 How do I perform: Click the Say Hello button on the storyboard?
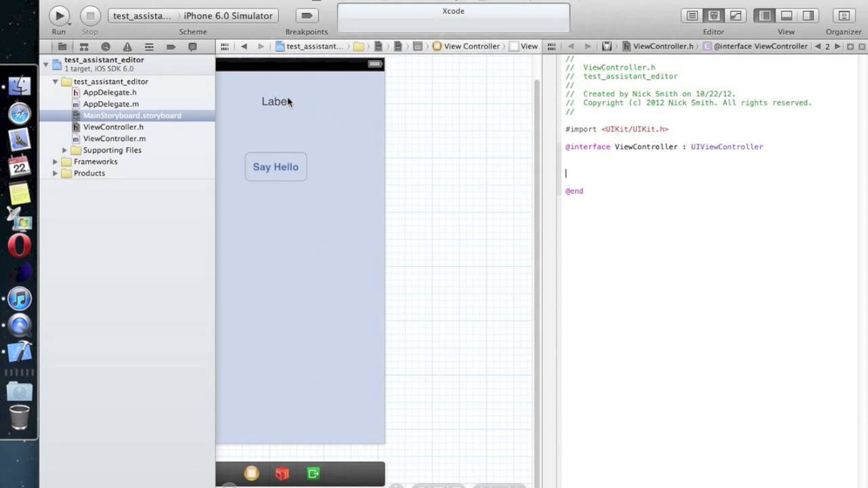[276, 167]
